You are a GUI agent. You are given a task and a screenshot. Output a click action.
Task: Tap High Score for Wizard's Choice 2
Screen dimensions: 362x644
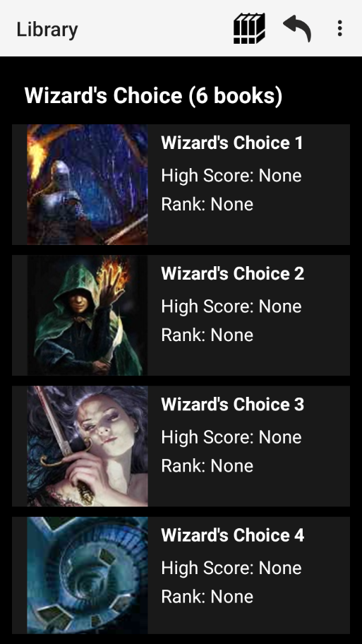(231, 306)
